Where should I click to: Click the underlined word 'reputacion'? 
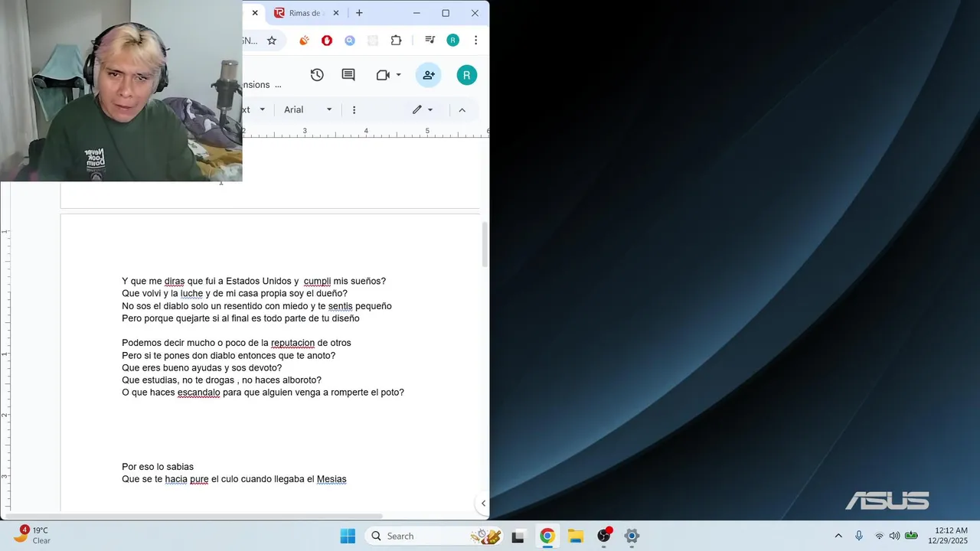[x=292, y=343]
